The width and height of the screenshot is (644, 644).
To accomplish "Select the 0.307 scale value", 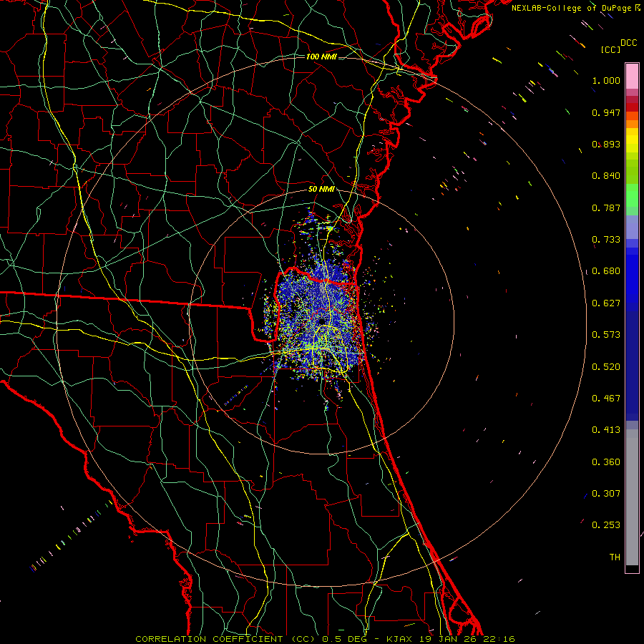I will pos(606,494).
